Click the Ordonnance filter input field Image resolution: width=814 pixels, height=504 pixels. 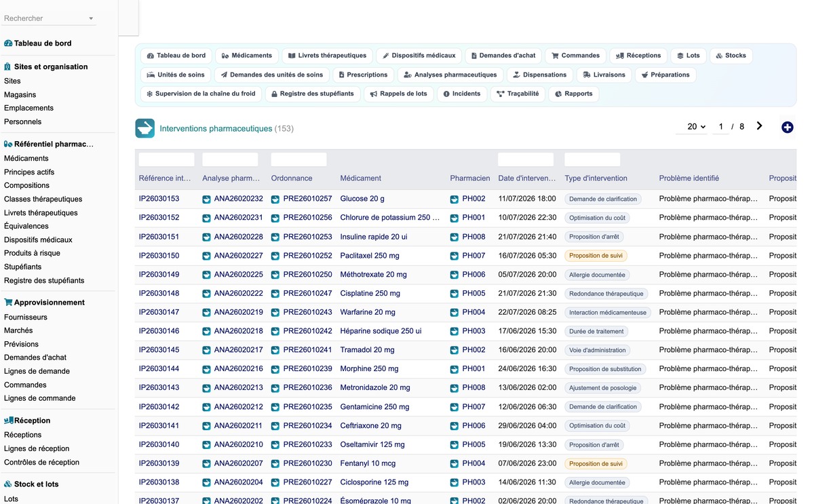(298, 159)
